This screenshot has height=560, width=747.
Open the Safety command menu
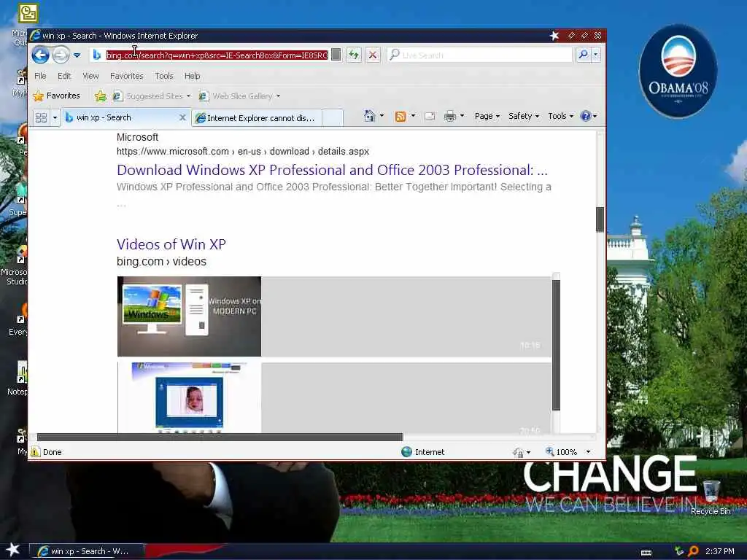point(524,116)
